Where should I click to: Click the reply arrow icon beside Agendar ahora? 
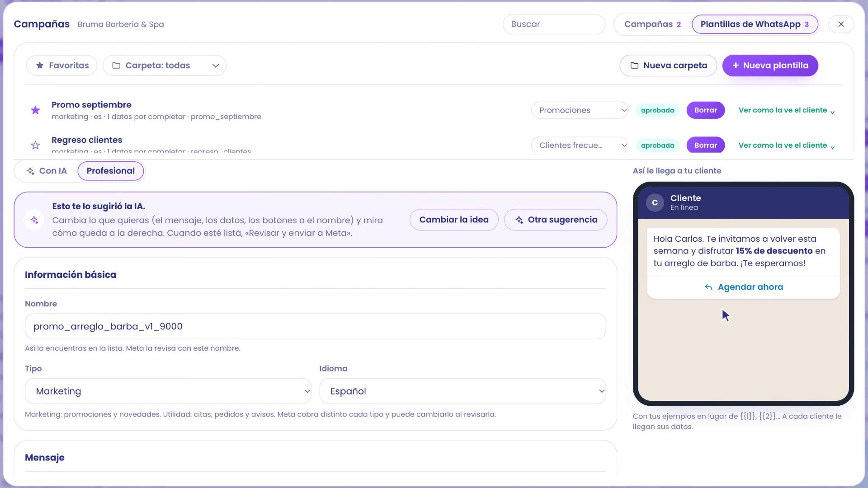click(x=708, y=287)
